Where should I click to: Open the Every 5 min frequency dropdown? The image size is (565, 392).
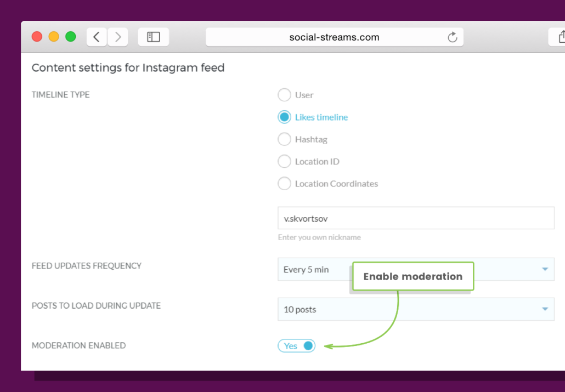point(416,269)
